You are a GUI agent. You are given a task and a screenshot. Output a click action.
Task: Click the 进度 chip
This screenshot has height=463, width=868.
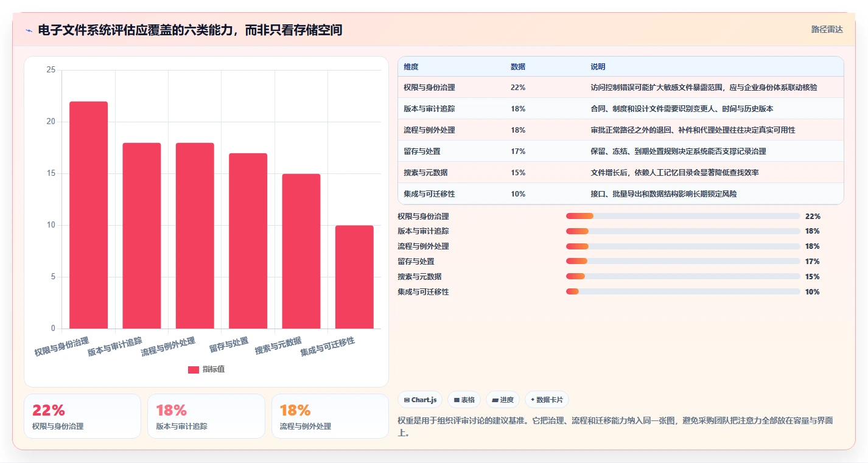(x=503, y=400)
